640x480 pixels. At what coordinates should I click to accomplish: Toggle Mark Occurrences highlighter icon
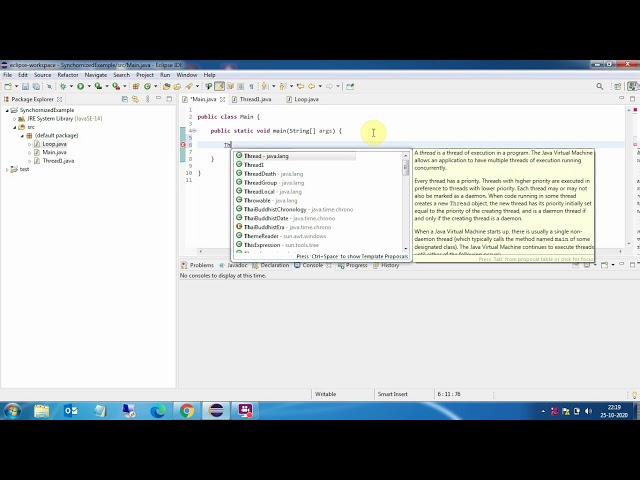point(219,86)
